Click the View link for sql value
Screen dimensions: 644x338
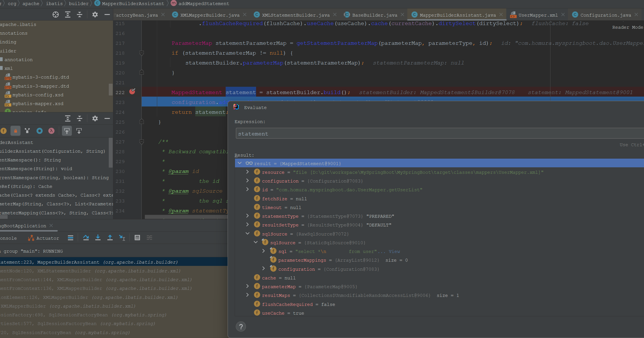click(x=394, y=251)
